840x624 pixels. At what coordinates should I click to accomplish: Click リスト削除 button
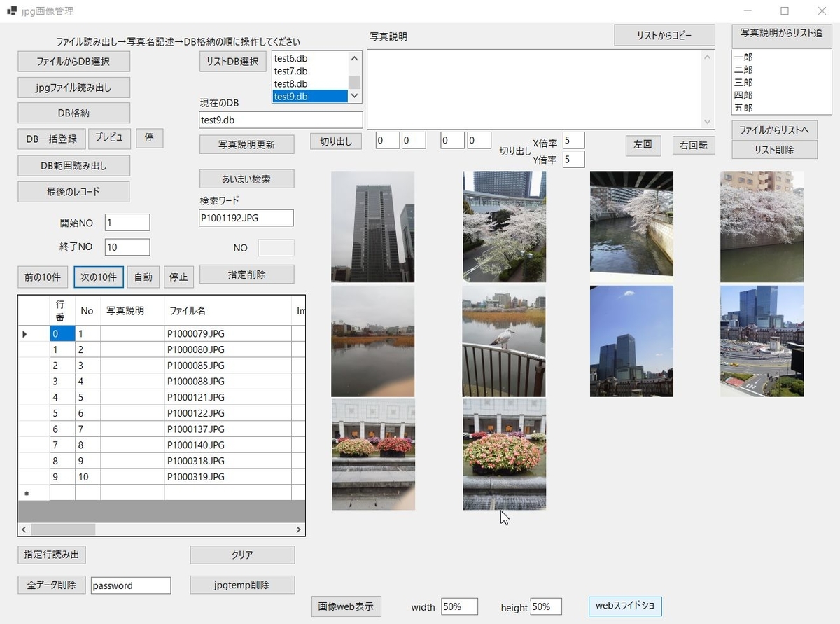point(774,149)
